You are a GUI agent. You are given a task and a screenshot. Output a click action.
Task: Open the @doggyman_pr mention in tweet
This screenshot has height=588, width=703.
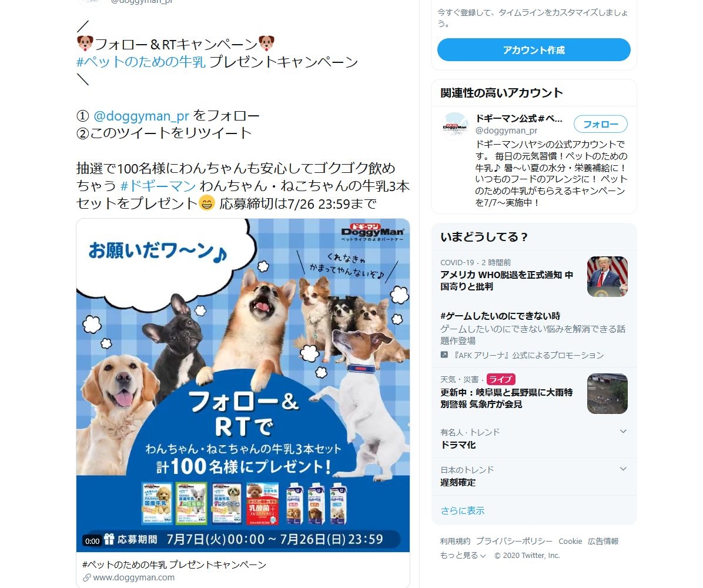141,116
